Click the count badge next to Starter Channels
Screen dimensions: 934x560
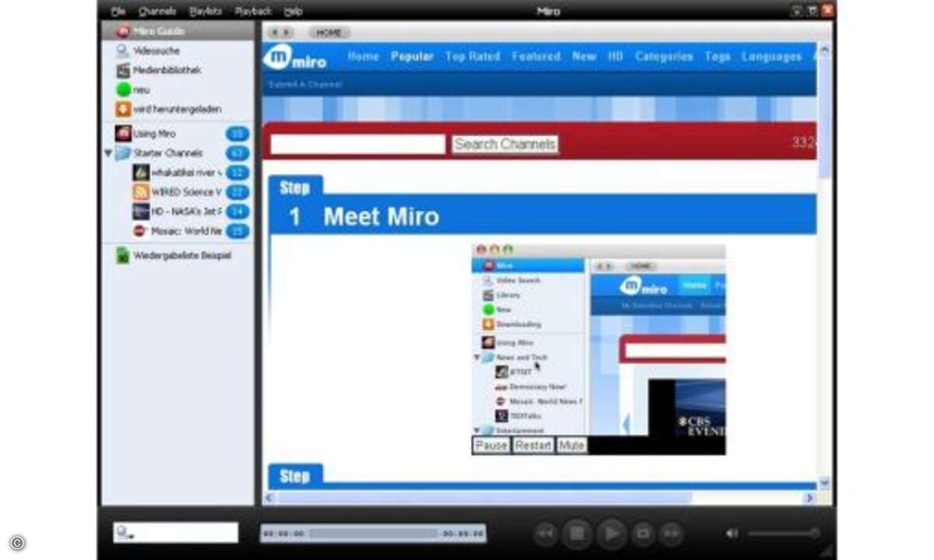coord(237,153)
